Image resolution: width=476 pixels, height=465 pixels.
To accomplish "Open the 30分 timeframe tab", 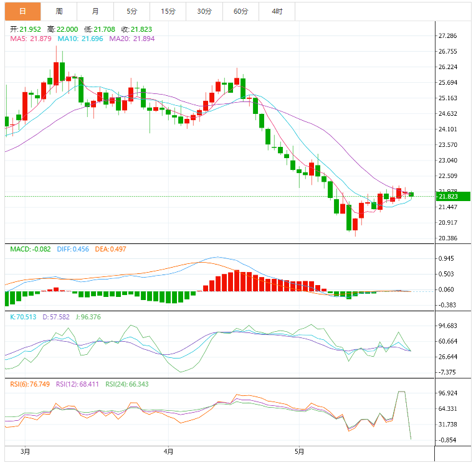I will coord(204,12).
